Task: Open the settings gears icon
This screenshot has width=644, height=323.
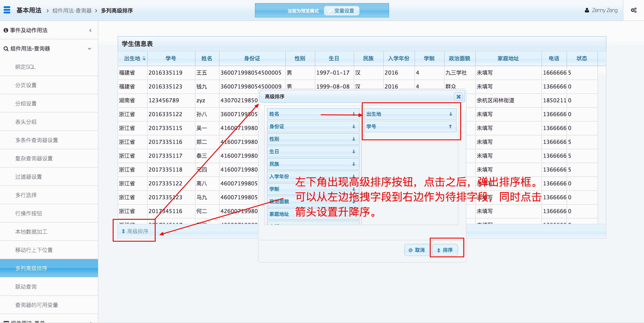Action: [x=633, y=10]
